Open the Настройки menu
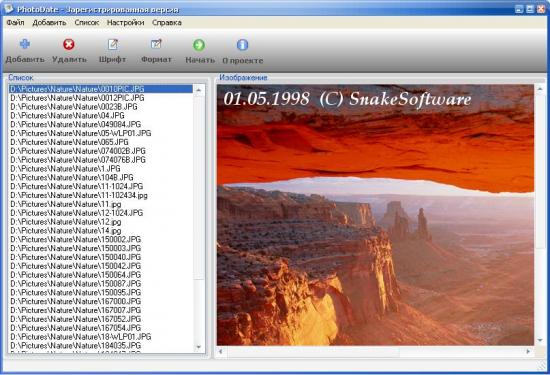 (126, 22)
